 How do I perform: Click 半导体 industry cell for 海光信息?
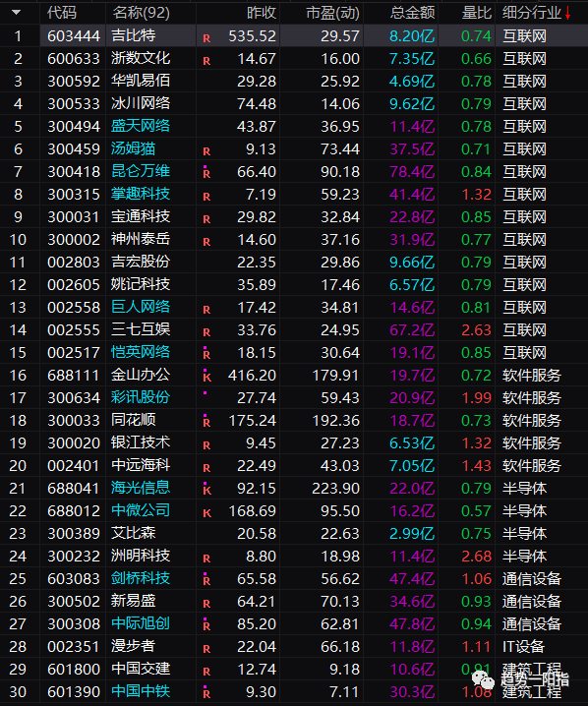click(524, 488)
